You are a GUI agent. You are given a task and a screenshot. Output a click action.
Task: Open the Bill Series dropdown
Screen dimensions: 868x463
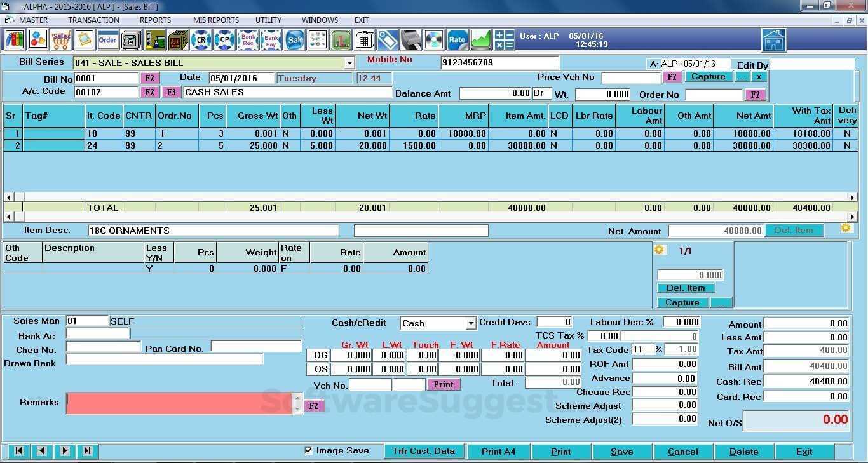(350, 62)
